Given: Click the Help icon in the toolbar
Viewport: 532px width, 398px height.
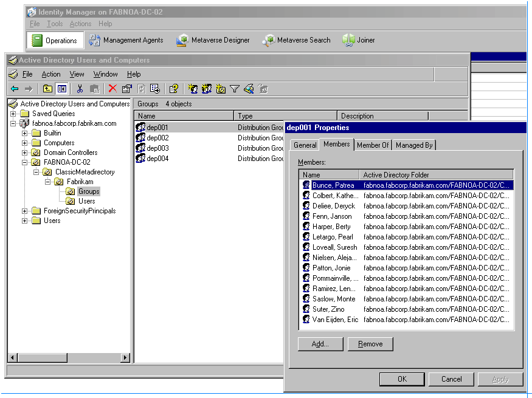Looking at the screenshot, I should (173, 89).
